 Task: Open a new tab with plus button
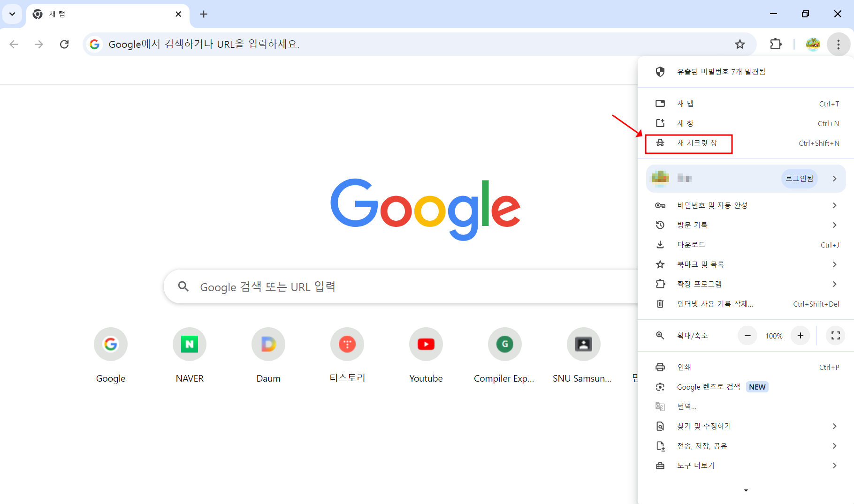[204, 14]
